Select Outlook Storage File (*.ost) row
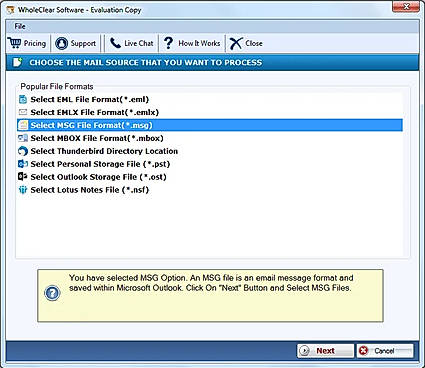 210,177
